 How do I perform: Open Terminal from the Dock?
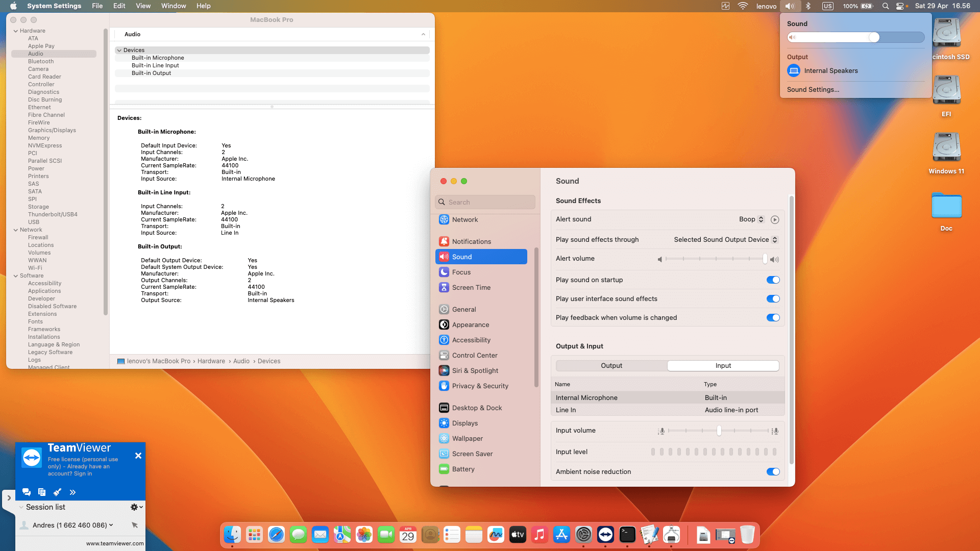pyautogui.click(x=627, y=535)
